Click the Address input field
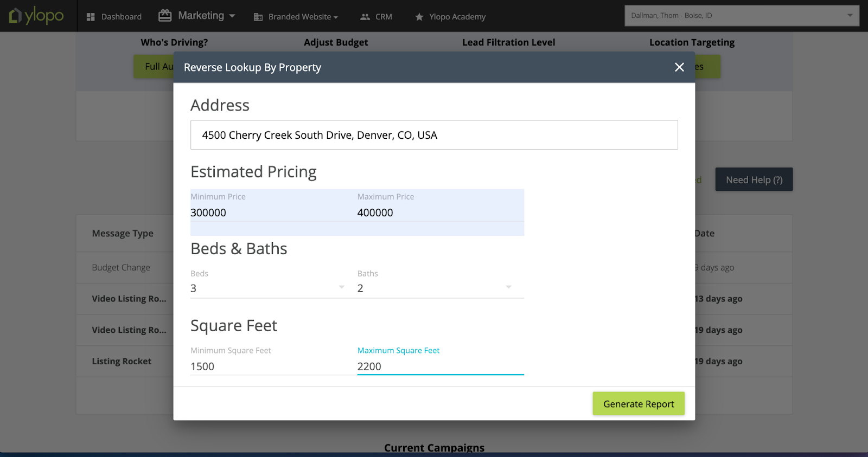Image resolution: width=868 pixels, height=457 pixels. (433, 135)
